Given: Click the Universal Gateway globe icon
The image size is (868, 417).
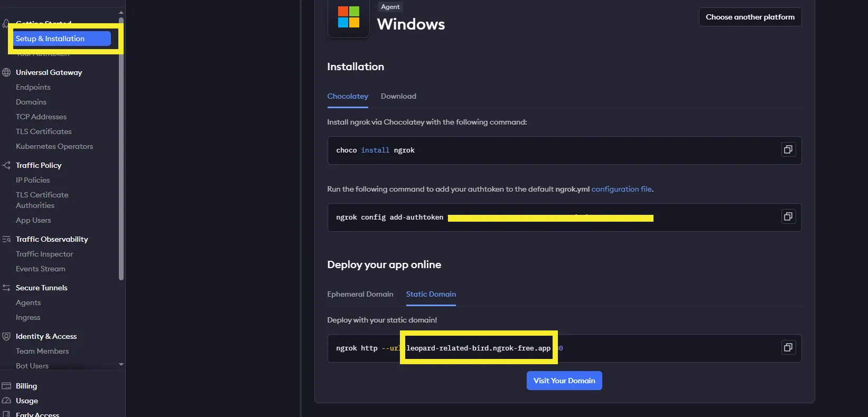Looking at the screenshot, I should tap(6, 72).
